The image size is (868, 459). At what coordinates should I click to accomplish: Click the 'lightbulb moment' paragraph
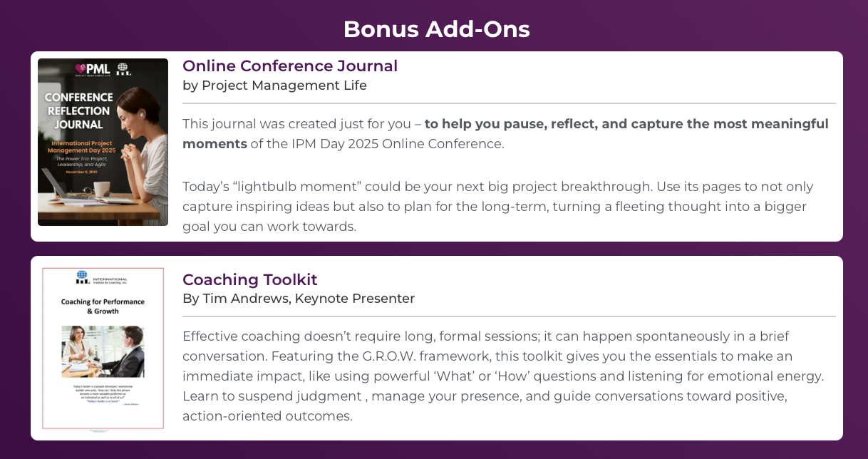tap(498, 207)
